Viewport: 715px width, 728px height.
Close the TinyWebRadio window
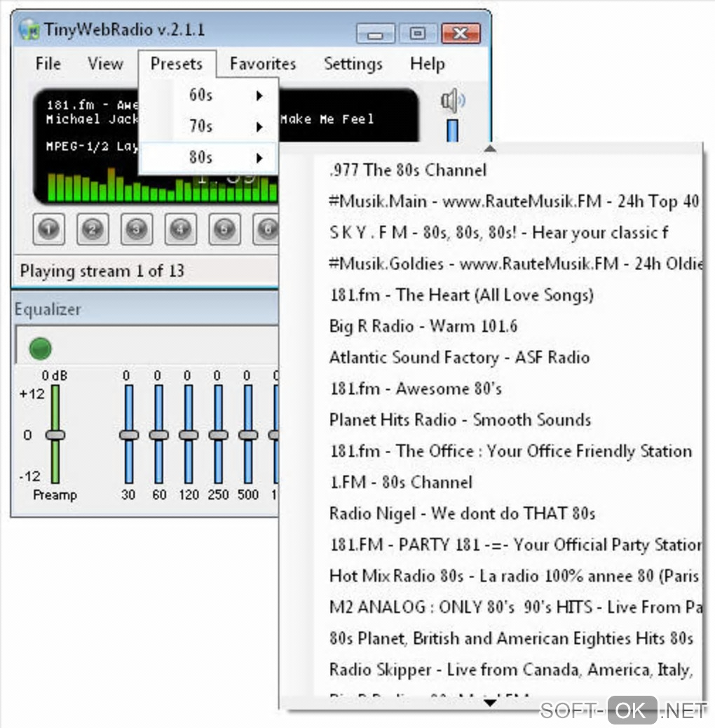pyautogui.click(x=461, y=34)
